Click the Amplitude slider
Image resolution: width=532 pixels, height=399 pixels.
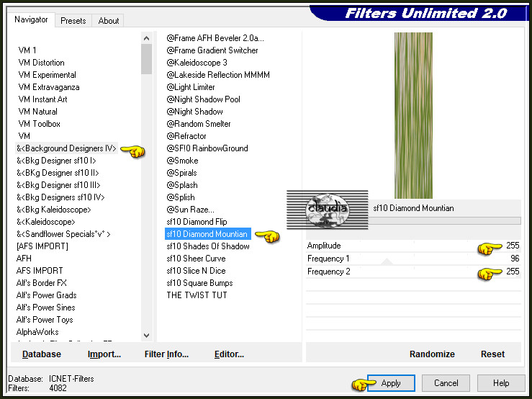point(413,246)
